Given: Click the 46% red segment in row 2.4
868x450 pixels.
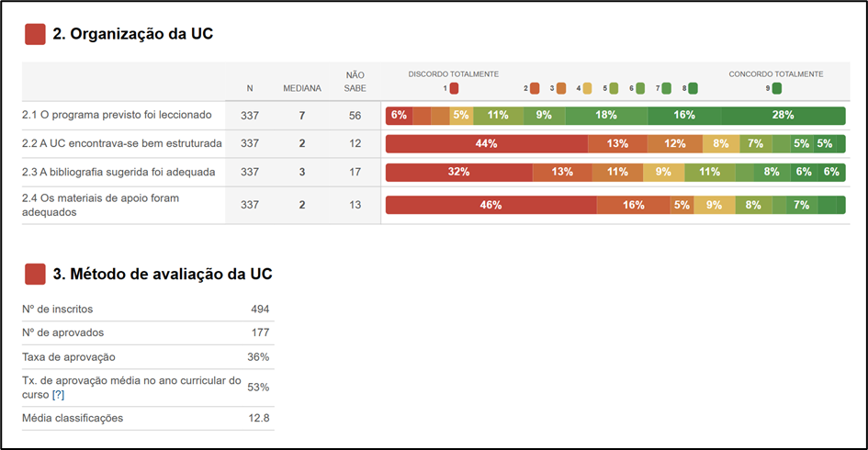Looking at the screenshot, I should coord(490,205).
